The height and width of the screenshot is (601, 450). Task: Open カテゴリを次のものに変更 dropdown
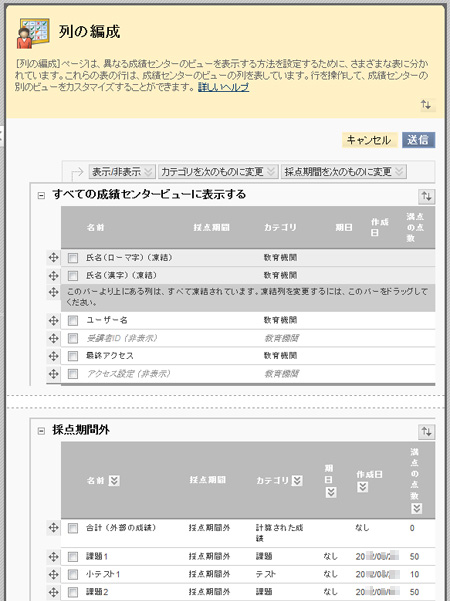(218, 171)
